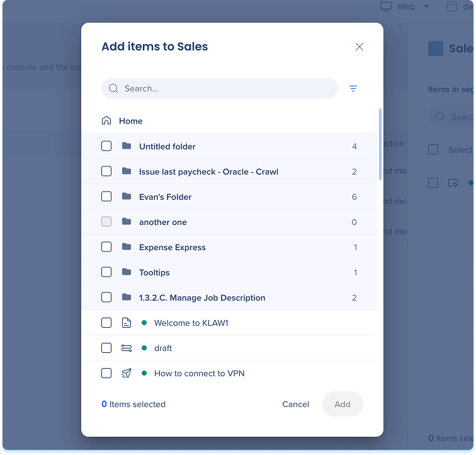The width and height of the screenshot is (476, 455).
Task: Select the Welcome to KLAW1 checkbox
Action: click(x=106, y=323)
